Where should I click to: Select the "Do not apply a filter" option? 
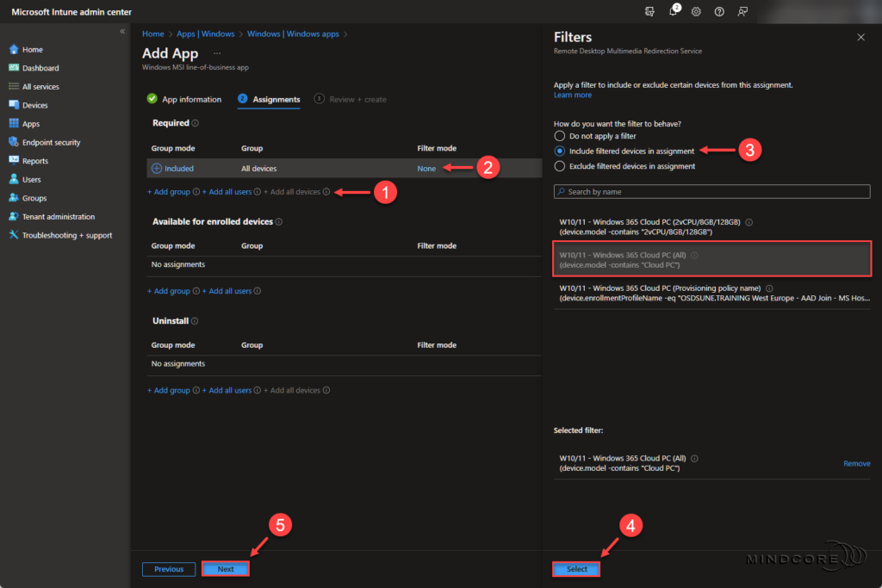click(558, 135)
